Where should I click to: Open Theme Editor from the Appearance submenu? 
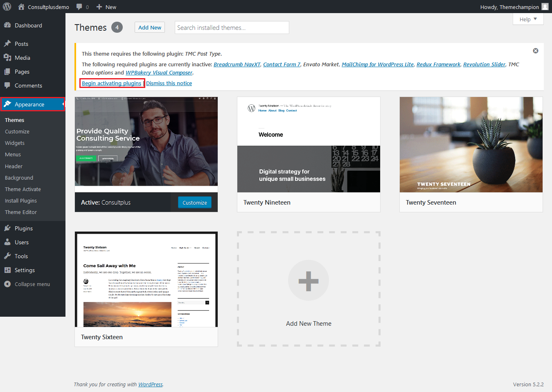(21, 212)
